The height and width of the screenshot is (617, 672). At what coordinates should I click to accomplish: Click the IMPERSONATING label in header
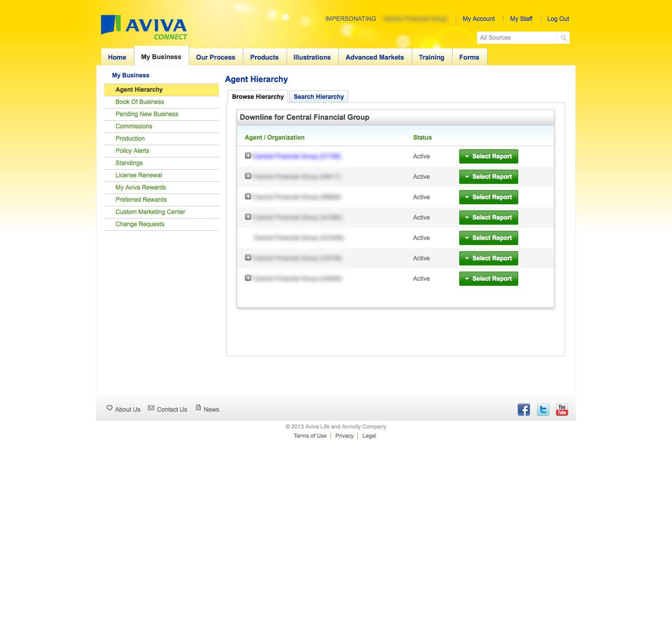(351, 19)
